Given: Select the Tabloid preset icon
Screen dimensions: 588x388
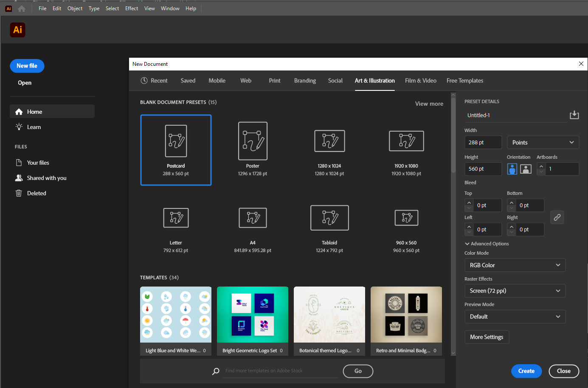Looking at the screenshot, I should tap(329, 218).
